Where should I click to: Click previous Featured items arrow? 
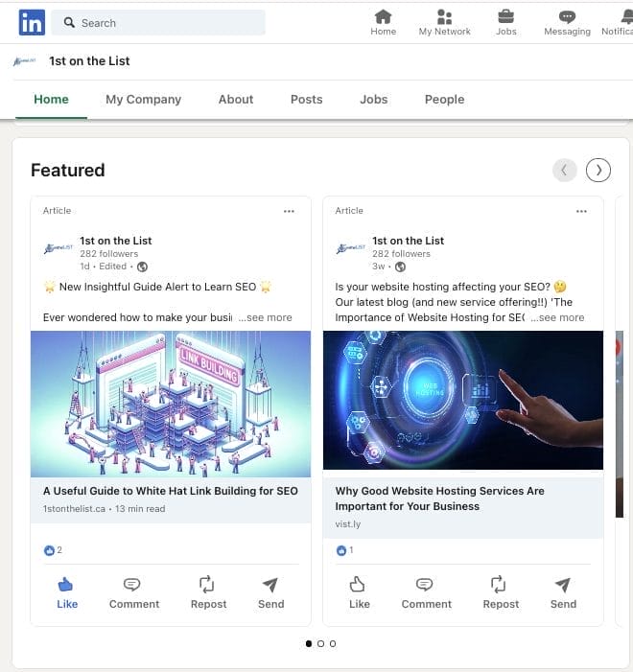[x=564, y=170]
